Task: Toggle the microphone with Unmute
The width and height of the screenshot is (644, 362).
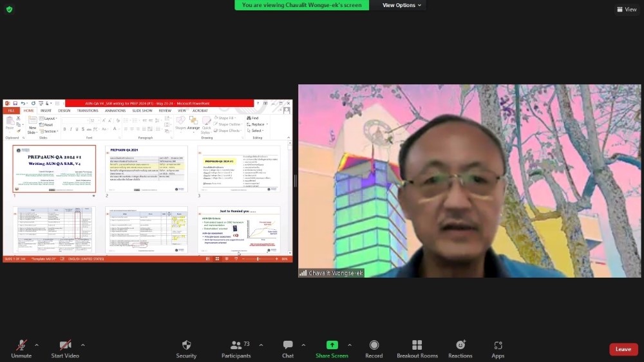Action: pyautogui.click(x=21, y=345)
